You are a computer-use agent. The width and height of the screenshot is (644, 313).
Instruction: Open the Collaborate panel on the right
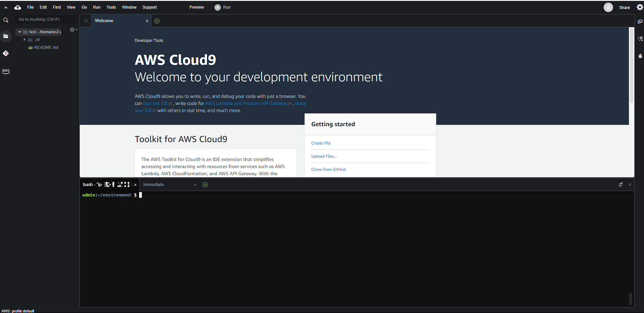640,21
